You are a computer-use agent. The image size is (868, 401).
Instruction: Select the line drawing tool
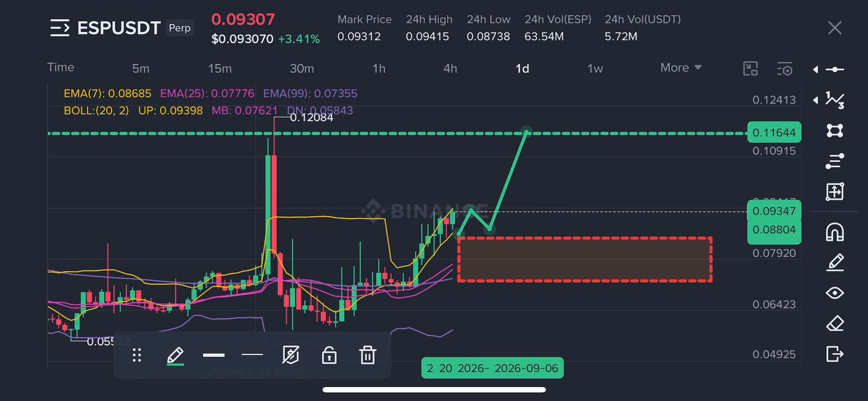click(835, 69)
